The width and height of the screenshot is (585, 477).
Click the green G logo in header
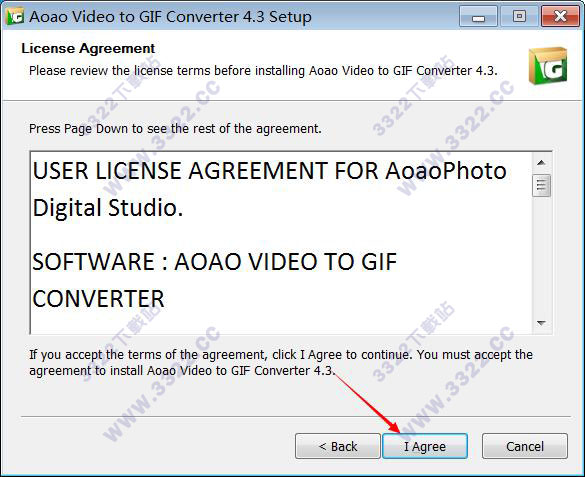[548, 66]
